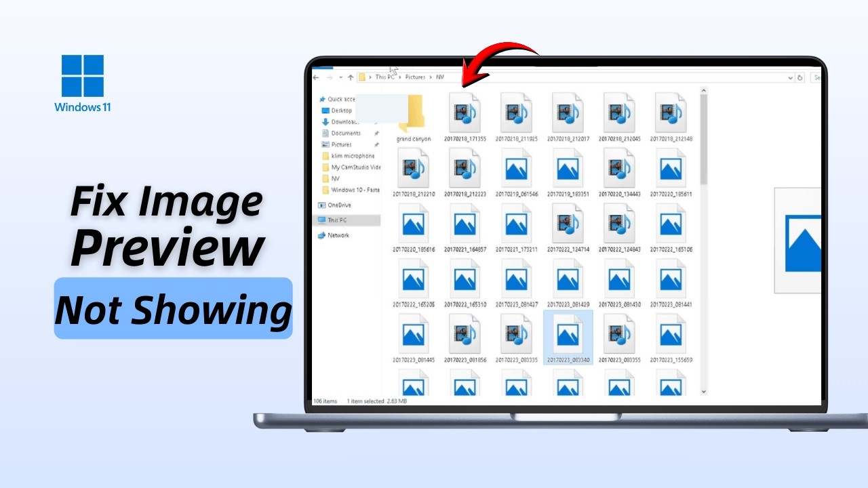Image resolution: width=868 pixels, height=488 pixels.
Task: Select video file 20170218_211925
Action: pos(516,117)
